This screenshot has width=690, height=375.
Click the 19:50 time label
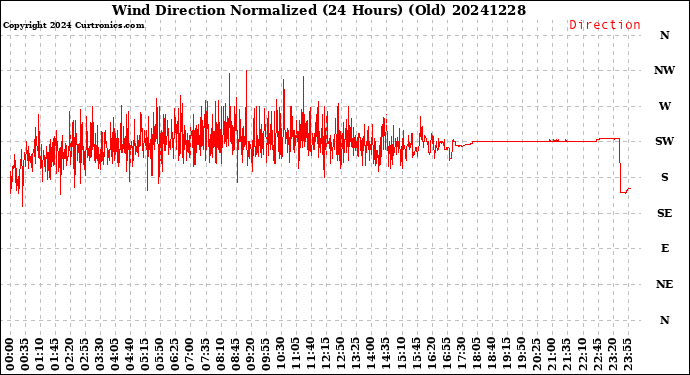521,354
